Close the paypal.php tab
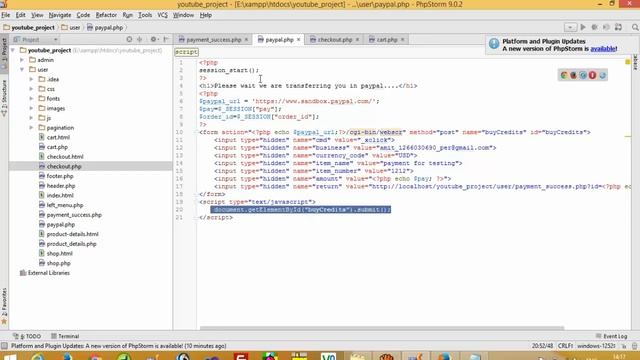The width and height of the screenshot is (640, 360). click(x=298, y=40)
